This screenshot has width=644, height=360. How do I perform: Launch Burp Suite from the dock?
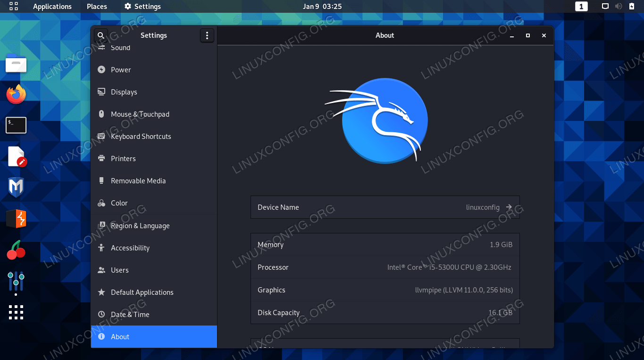tap(16, 219)
